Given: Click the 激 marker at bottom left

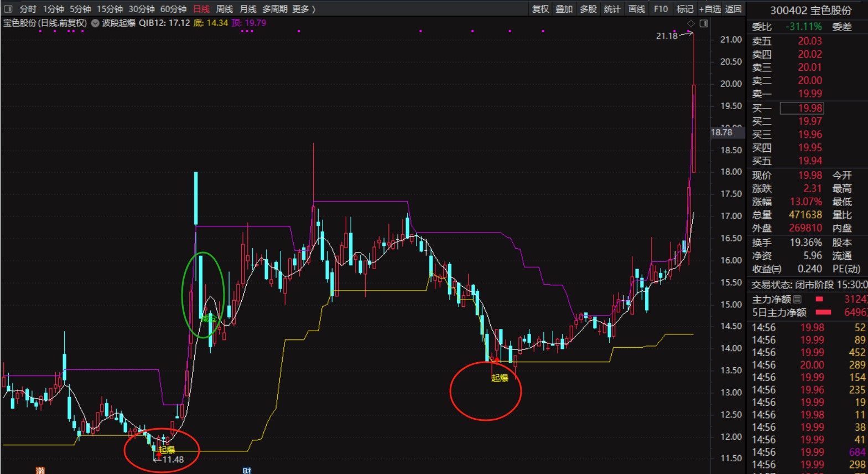Looking at the screenshot, I should 40,471.
